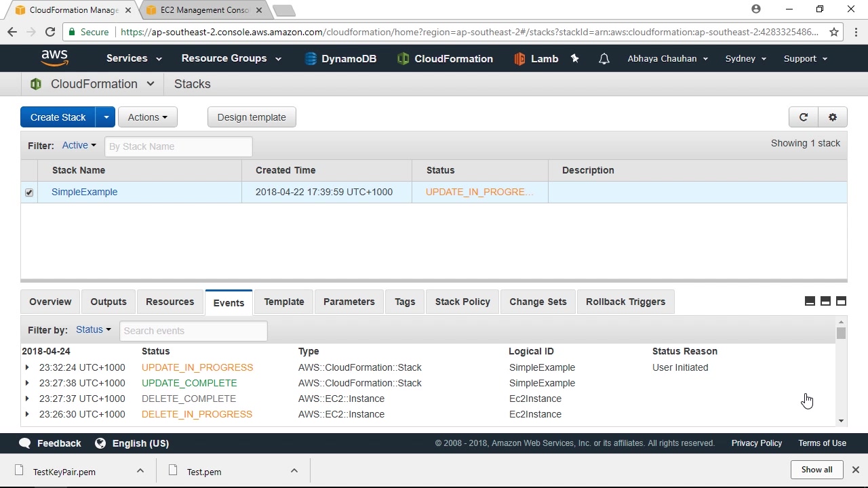The width and height of the screenshot is (868, 488).
Task: Expand the 23:32:24 UPDATE_IN_PROGRESS event
Action: tap(27, 367)
